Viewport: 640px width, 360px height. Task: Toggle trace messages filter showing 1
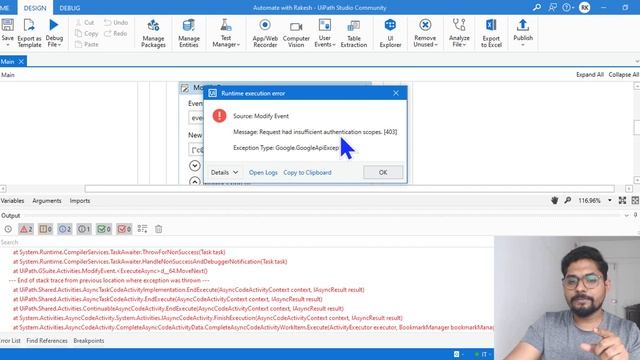(84, 229)
